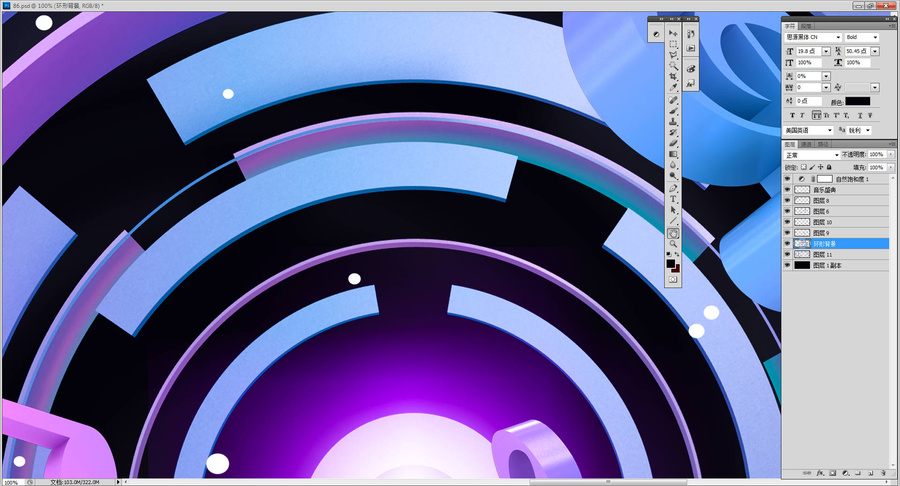Hide the 自然饱和度 1 adjustment layer
The height and width of the screenshot is (486, 900).
pyautogui.click(x=788, y=179)
